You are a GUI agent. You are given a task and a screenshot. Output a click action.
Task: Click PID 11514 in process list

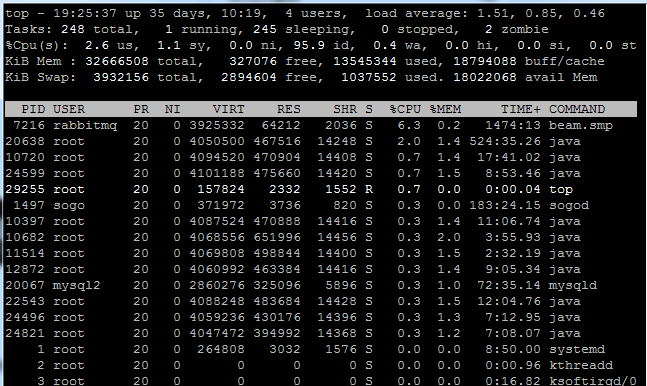coord(25,253)
